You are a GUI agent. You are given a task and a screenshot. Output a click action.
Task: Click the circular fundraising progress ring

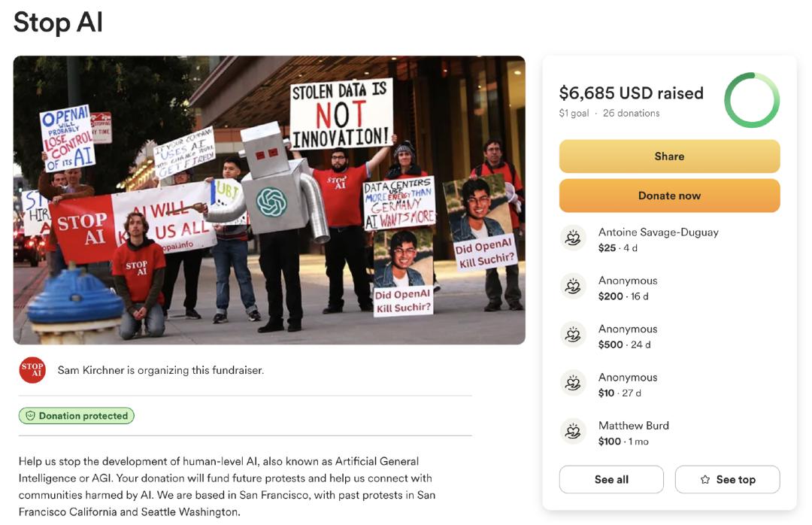751,101
